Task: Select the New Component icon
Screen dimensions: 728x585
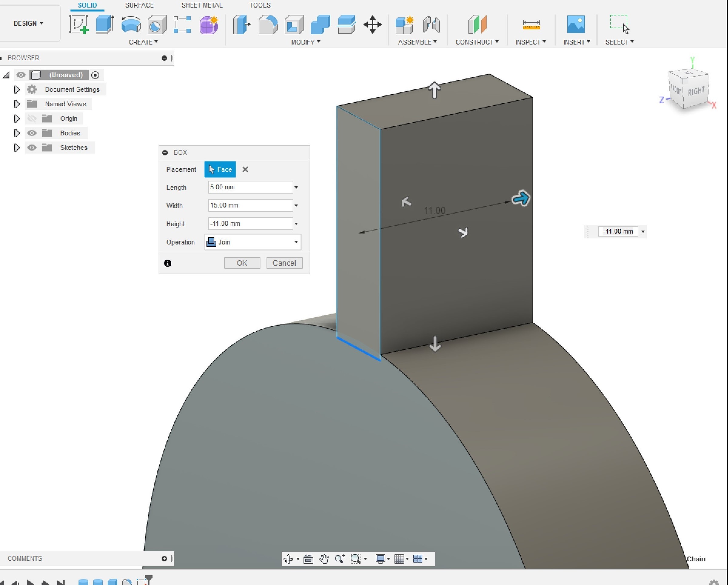Action: 405,24
